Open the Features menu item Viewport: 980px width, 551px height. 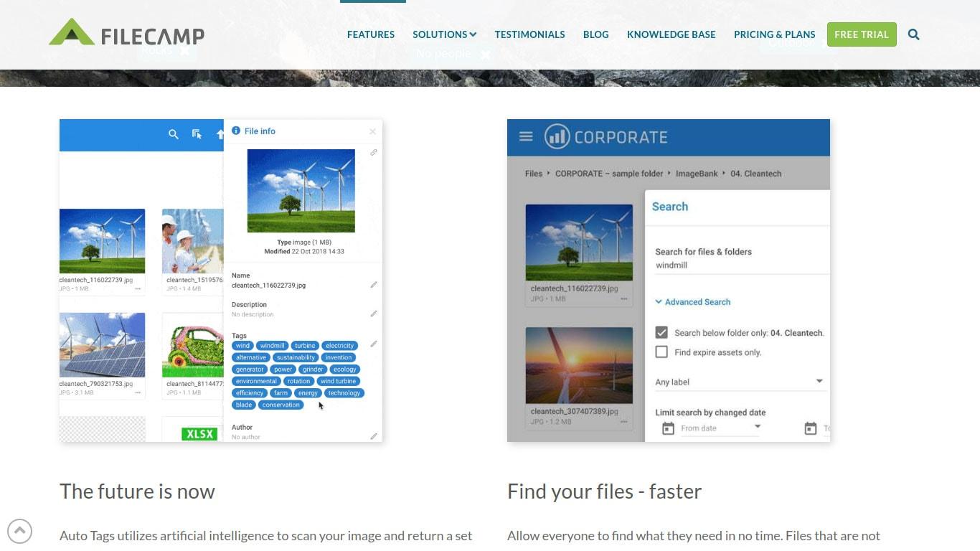click(x=370, y=34)
